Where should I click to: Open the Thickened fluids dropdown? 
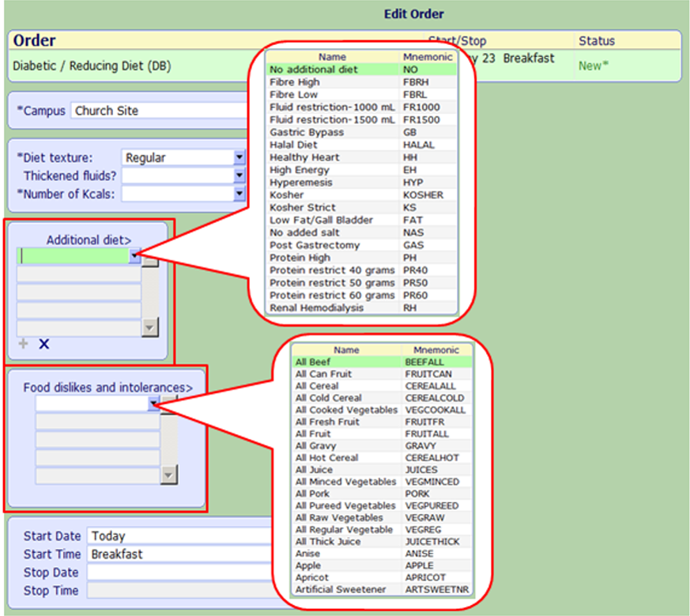[x=239, y=176]
